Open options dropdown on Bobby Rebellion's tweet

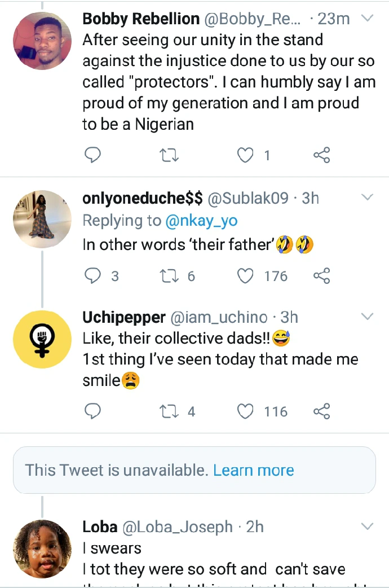(367, 19)
